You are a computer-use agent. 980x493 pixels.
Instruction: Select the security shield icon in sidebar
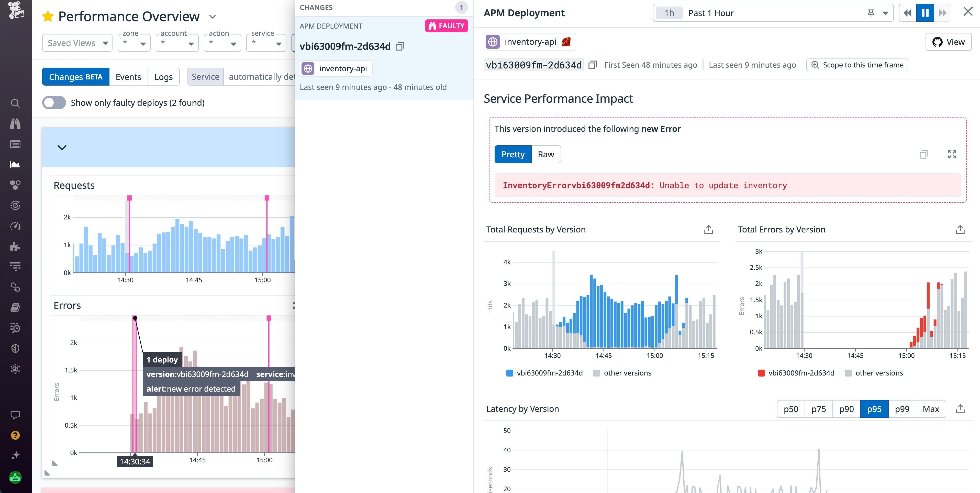coord(15,348)
